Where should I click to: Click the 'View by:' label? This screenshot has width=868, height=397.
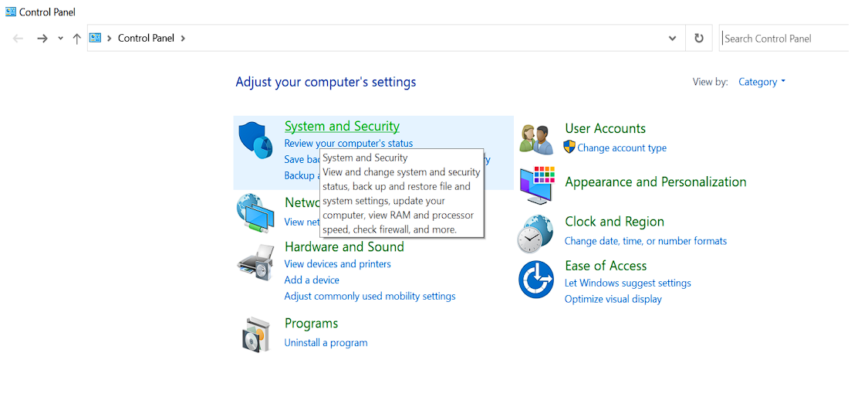coord(711,82)
